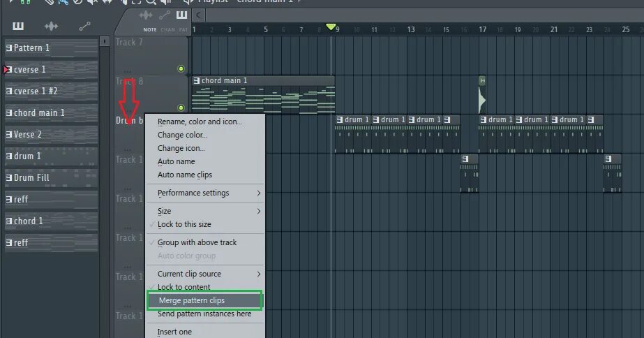Click Merge pattern clips
This screenshot has height=338, width=644.
click(204, 300)
